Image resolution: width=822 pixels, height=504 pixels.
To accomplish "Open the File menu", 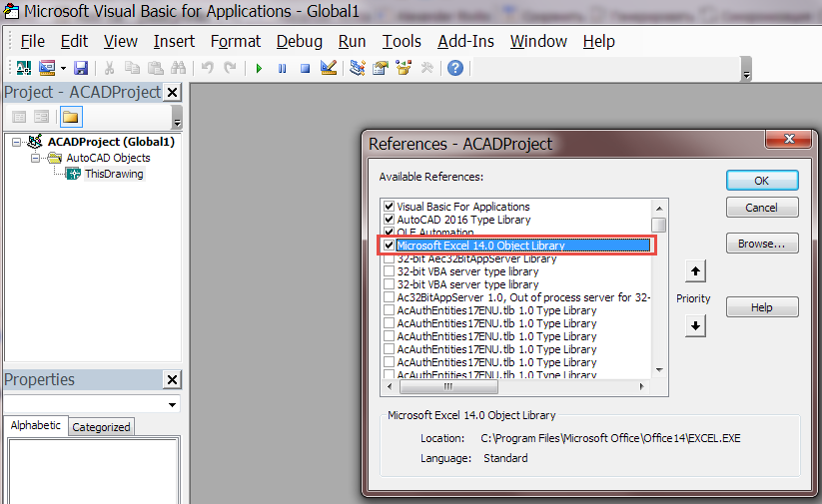I will click(33, 41).
